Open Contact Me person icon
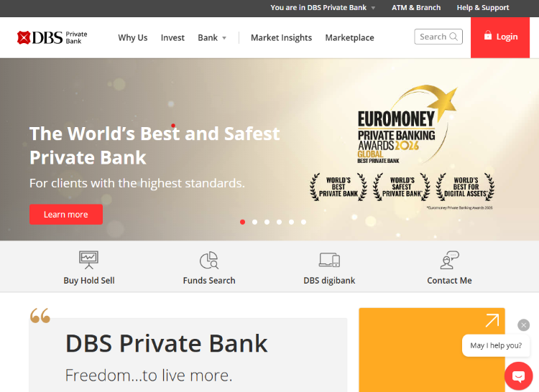The height and width of the screenshot is (392, 539). pyautogui.click(x=450, y=260)
